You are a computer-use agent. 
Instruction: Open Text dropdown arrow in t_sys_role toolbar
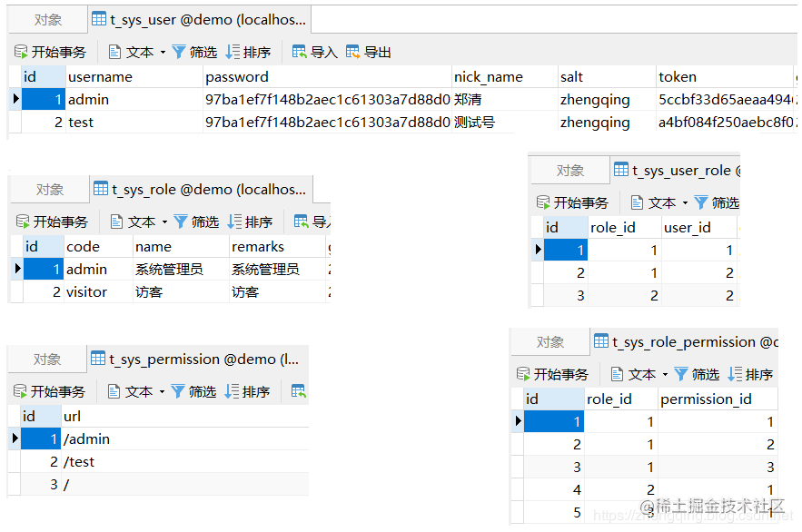coord(164,222)
